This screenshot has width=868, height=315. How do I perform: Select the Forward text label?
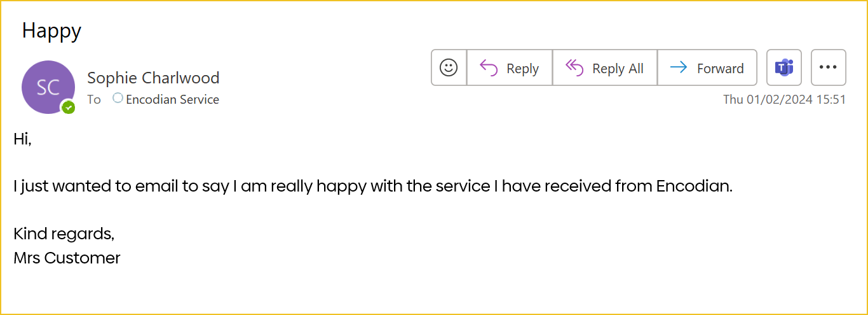720,69
